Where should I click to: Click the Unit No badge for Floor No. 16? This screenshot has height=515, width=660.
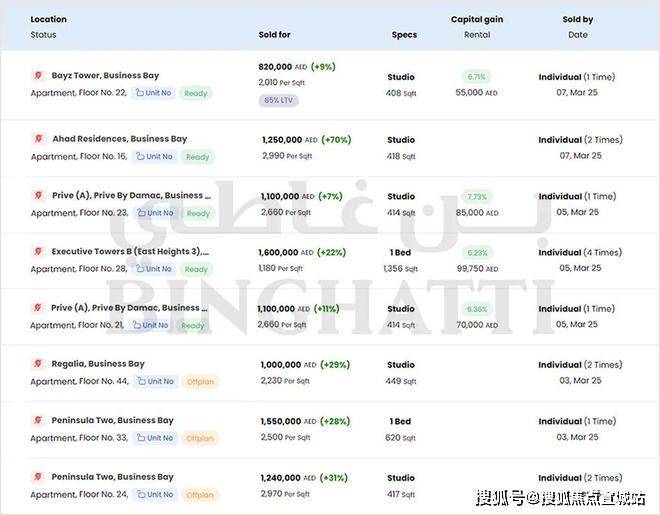(x=154, y=157)
